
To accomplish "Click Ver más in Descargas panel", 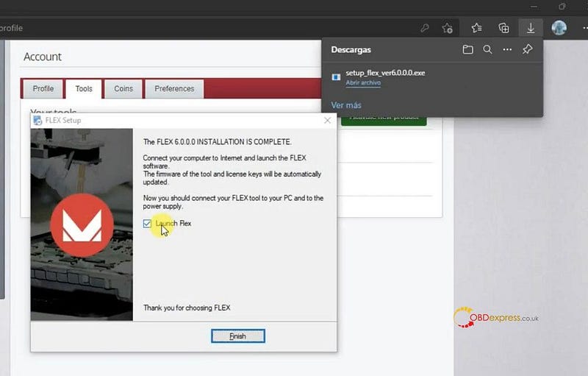I will (346, 105).
